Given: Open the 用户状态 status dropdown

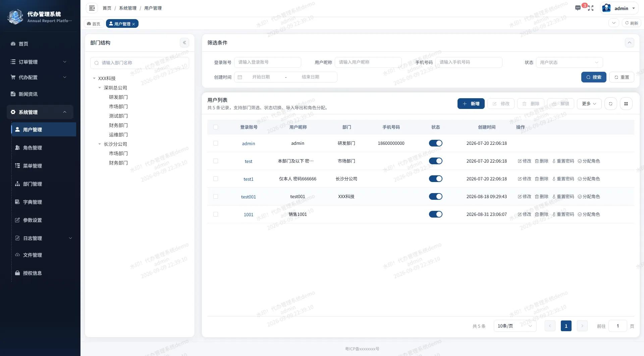Looking at the screenshot, I should [569, 62].
